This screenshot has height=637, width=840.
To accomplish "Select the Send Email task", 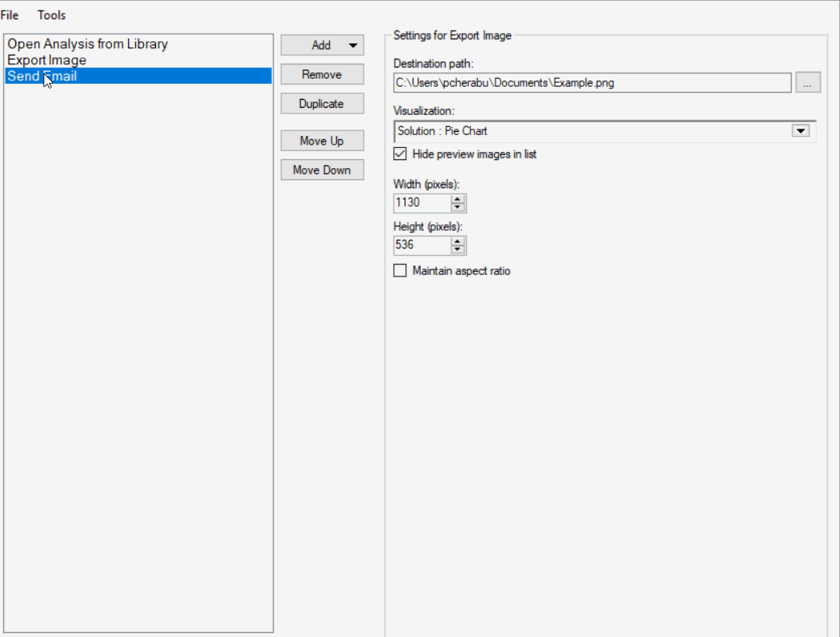I will click(138, 76).
